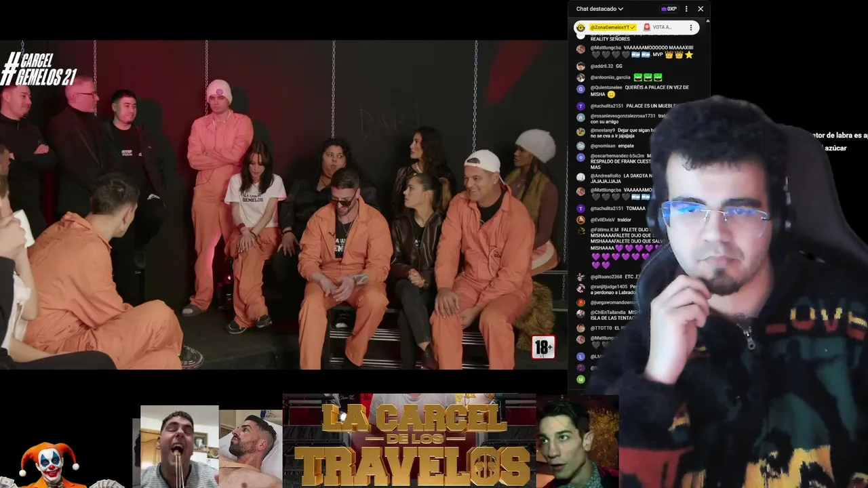This screenshot has height=488, width=868.
Task: Open thumbnail of dark-haired man at right
Action: coord(577,442)
